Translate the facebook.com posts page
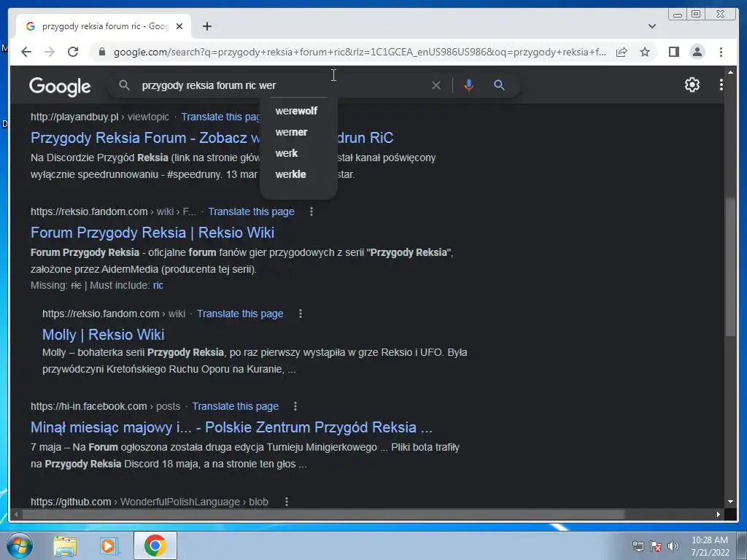This screenshot has width=747, height=560. (236, 406)
